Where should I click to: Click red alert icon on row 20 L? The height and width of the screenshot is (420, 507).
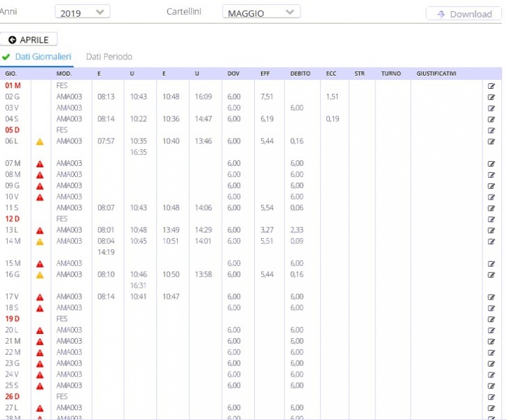40,330
